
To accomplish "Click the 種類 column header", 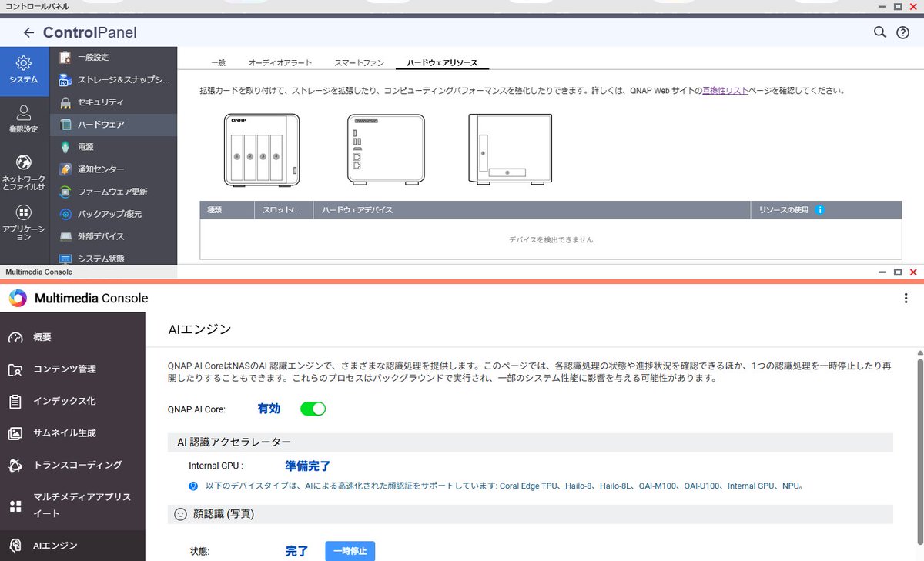I will (227, 210).
